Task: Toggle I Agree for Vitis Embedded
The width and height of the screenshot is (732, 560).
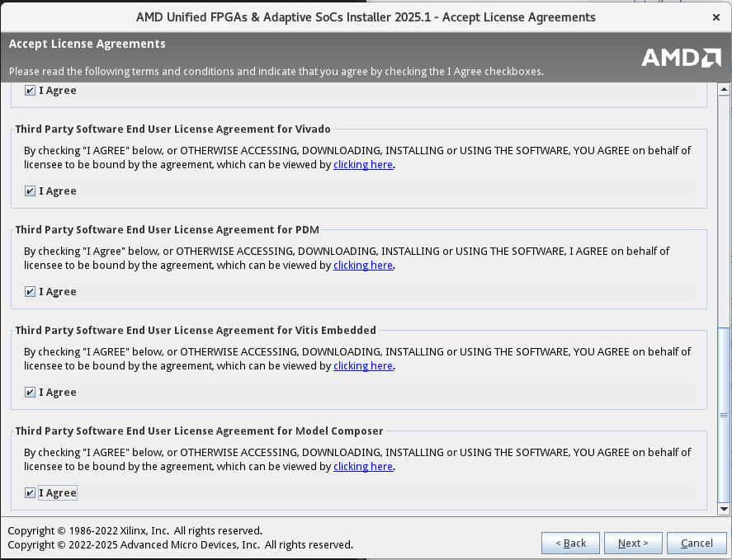Action: pyautogui.click(x=31, y=393)
